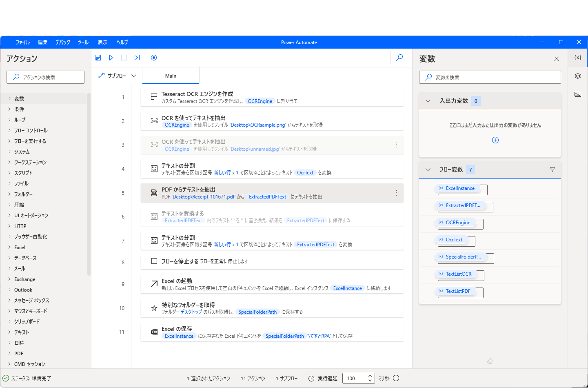Run next action step icon
The image size is (588, 388).
click(x=137, y=58)
